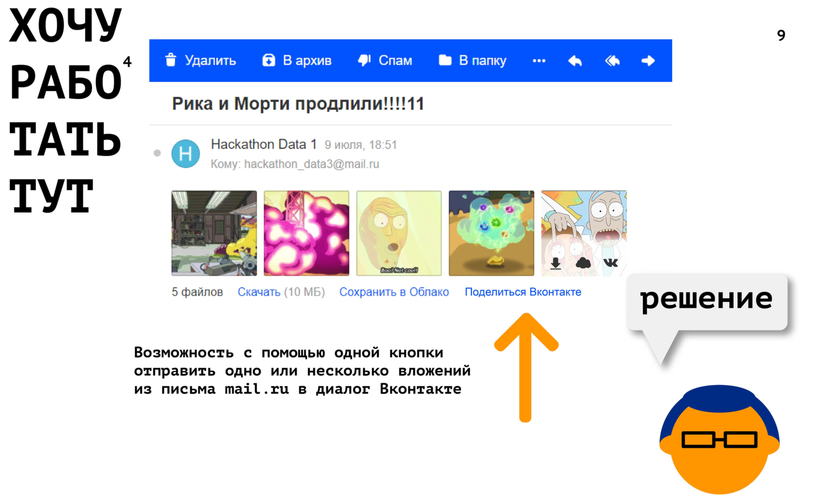The image size is (817, 504).
Task: Click the Скачать download link
Action: (x=259, y=292)
